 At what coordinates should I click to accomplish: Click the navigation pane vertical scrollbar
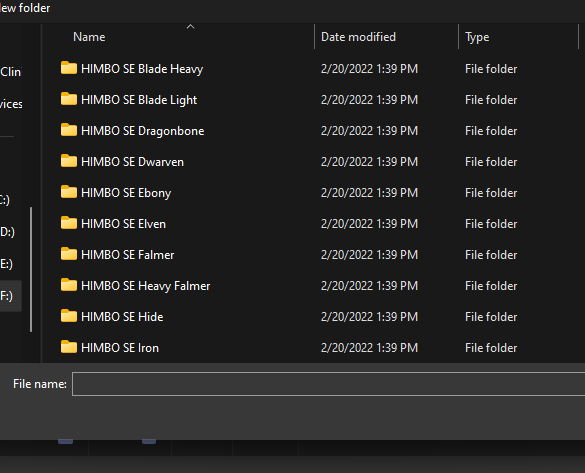pos(31,269)
